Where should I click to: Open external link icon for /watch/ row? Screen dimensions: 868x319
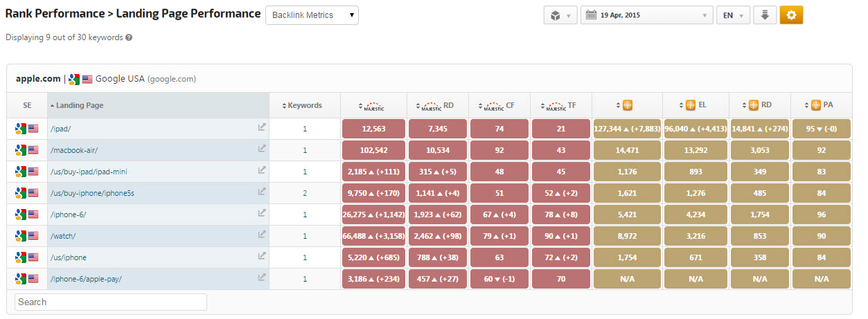coord(262,235)
